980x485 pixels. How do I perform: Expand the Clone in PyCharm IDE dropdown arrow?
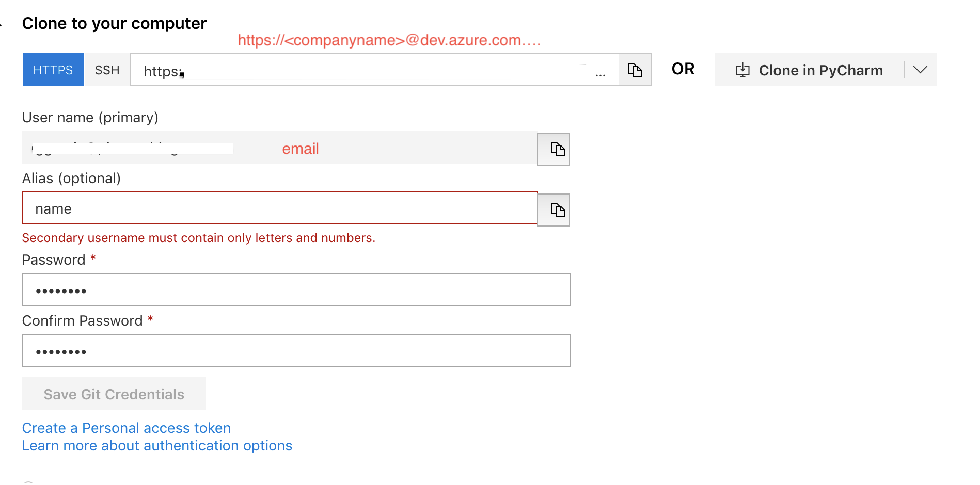[920, 70]
